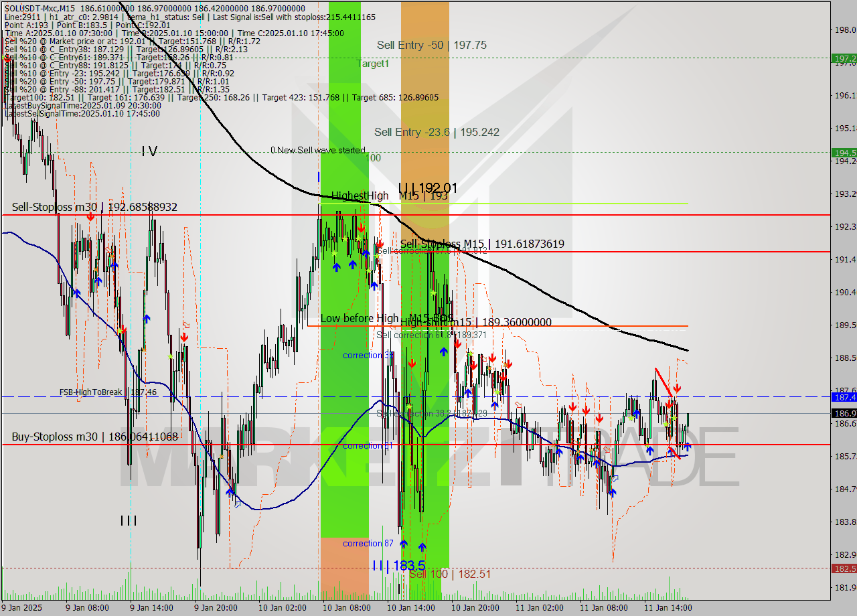Click '9 Jan 20:00' on the time axis
Viewport: 857px width, 616px height.
pos(215,608)
